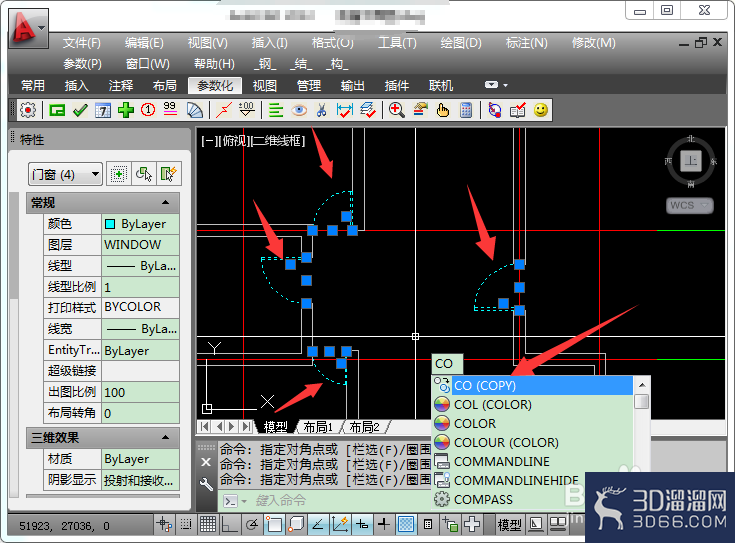This screenshot has height=543, width=735.
Task: Click the quick select icon in Properties panel
Action: [169, 174]
